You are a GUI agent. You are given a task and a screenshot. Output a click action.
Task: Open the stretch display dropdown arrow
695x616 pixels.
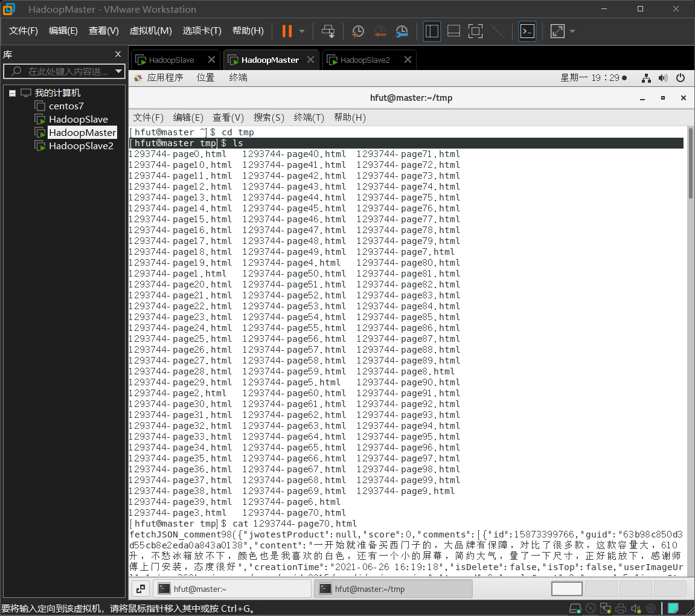[572, 31]
